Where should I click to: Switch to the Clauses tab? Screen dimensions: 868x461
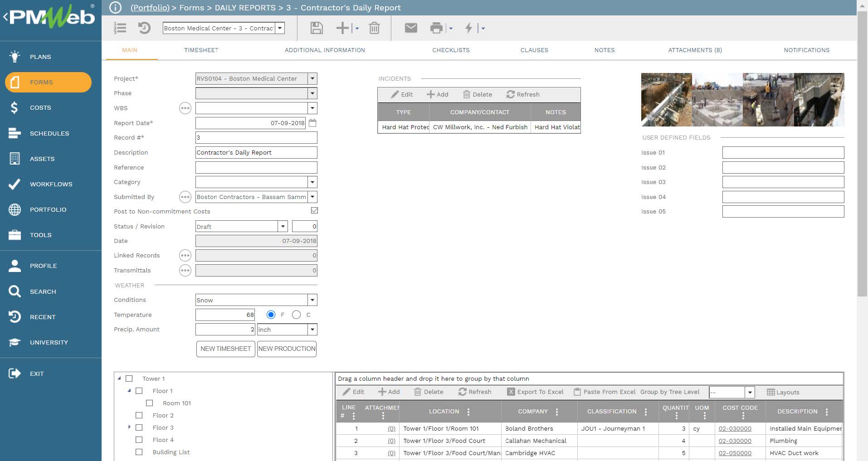click(x=534, y=50)
